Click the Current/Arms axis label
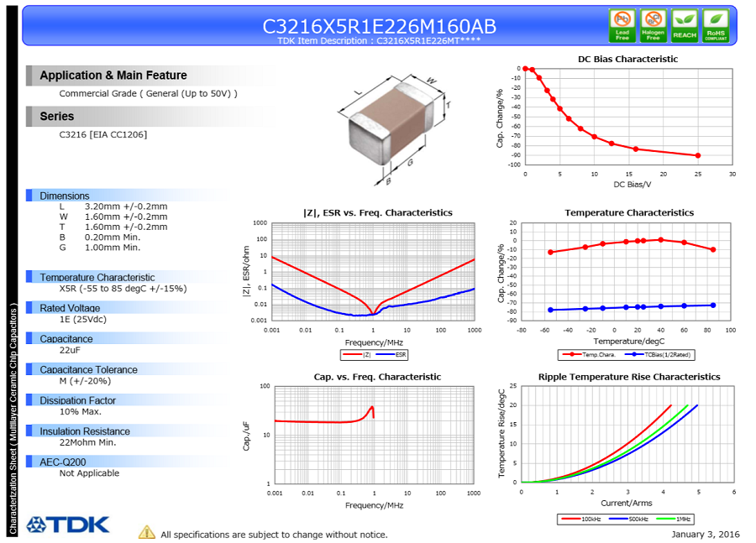Image resolution: width=756 pixels, height=543 pixels. tap(627, 503)
